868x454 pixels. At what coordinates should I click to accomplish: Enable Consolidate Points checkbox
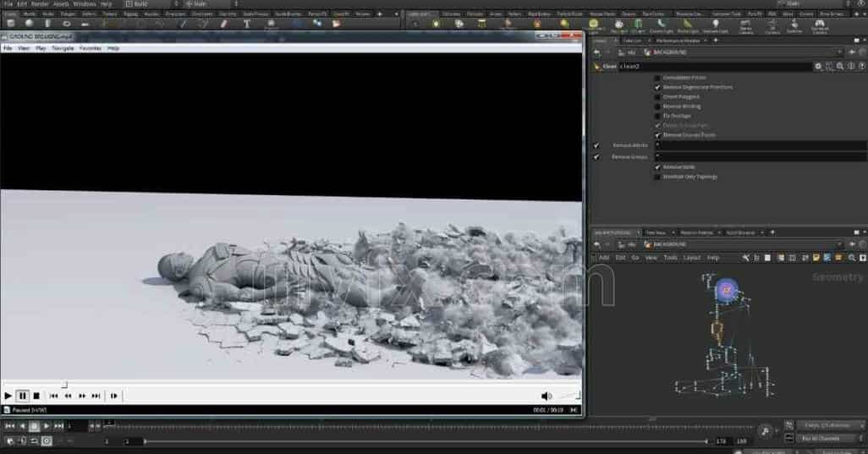click(657, 78)
